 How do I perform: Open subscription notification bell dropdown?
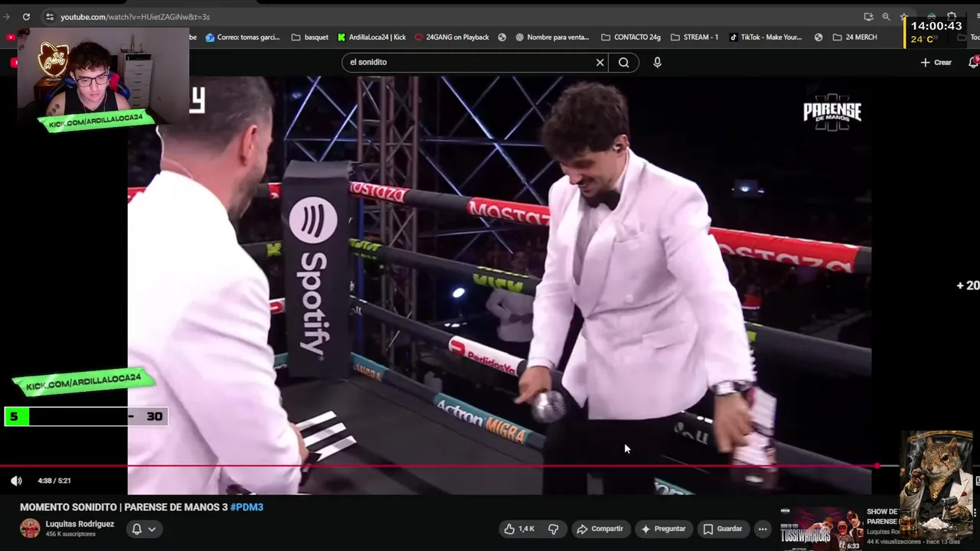(143, 529)
